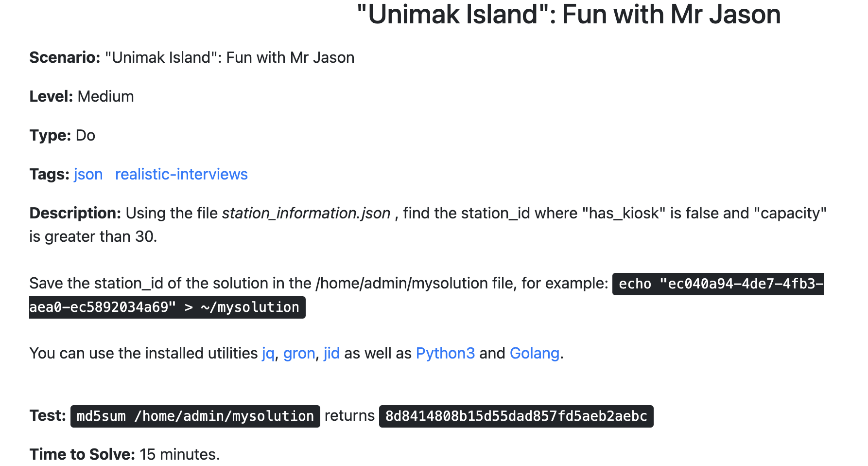Click the Level: Medium line
868x466 pixels.
(82, 96)
